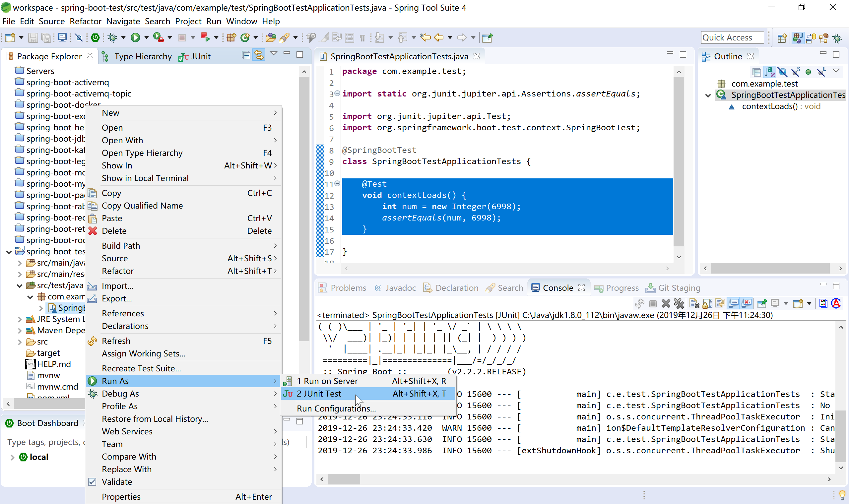Image resolution: width=849 pixels, height=504 pixels.
Task: Click the Pin Editor toolbar icon
Action: tap(487, 37)
